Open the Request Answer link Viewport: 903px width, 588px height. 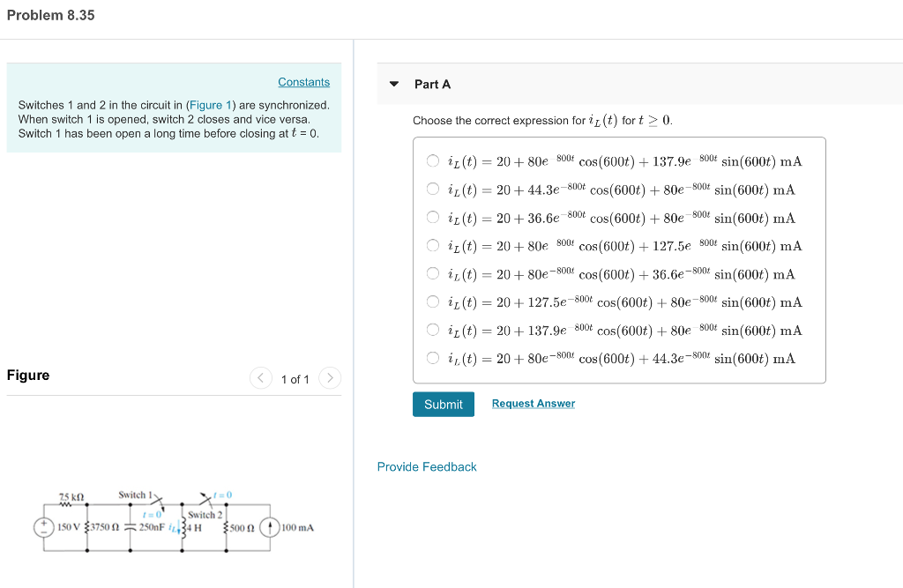tap(533, 403)
